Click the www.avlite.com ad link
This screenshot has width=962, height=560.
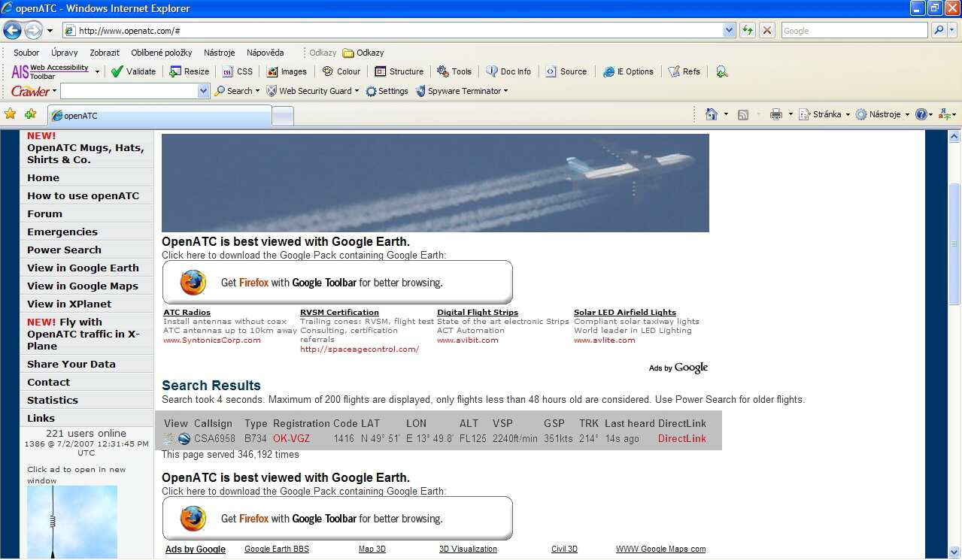click(605, 340)
